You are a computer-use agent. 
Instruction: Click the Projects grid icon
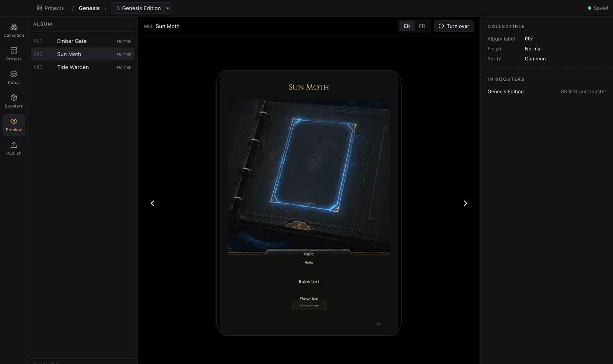39,8
